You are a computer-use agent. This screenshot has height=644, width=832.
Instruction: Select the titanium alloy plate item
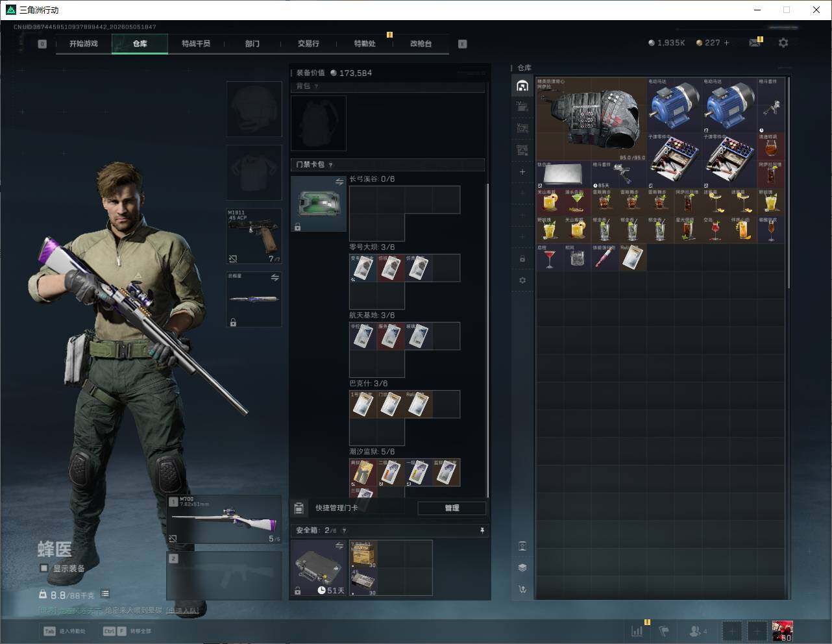[563, 175]
